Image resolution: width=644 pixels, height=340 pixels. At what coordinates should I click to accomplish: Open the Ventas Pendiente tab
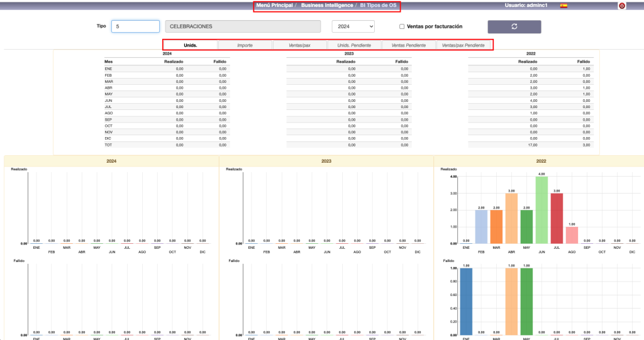(x=409, y=45)
